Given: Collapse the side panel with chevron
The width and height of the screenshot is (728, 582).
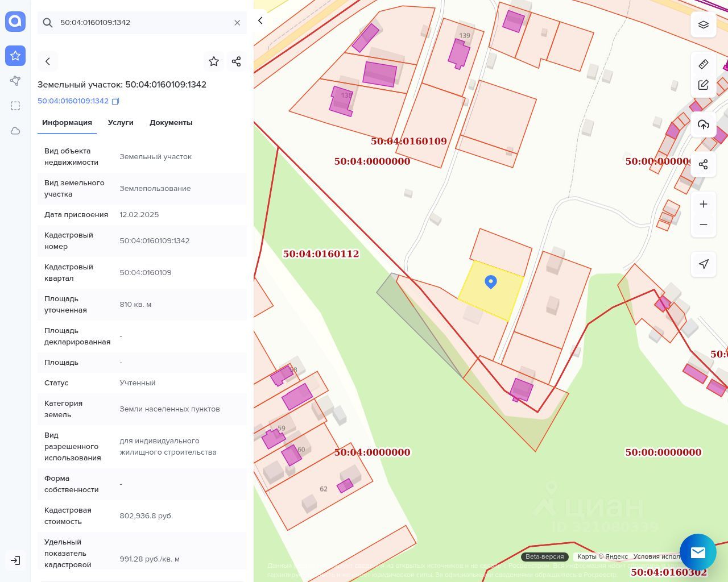Looking at the screenshot, I should 260,21.
